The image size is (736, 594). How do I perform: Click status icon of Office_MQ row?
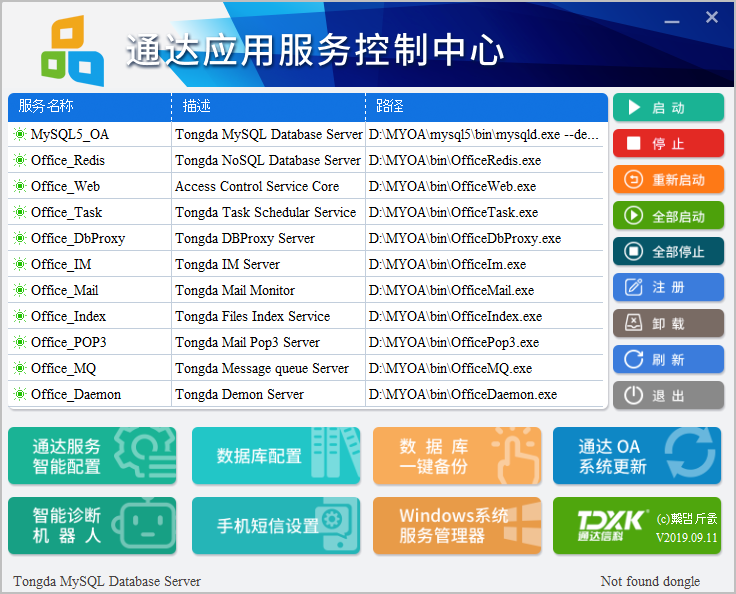coord(20,368)
